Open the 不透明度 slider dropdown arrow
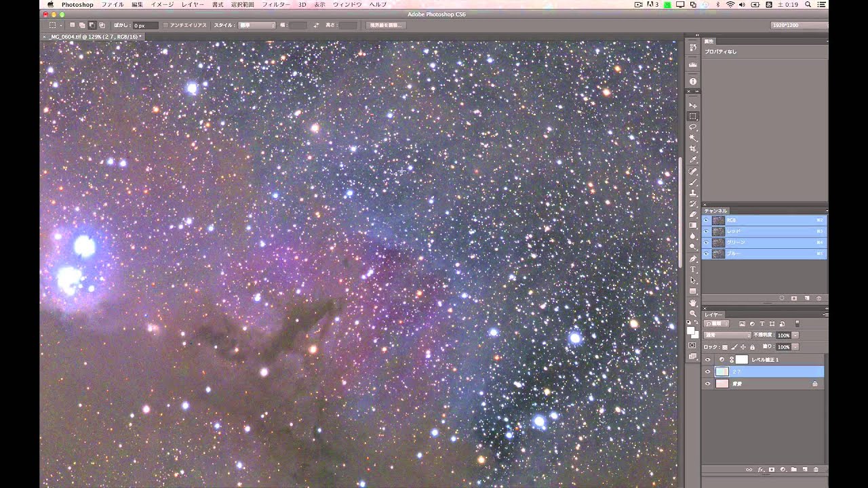 (x=795, y=335)
